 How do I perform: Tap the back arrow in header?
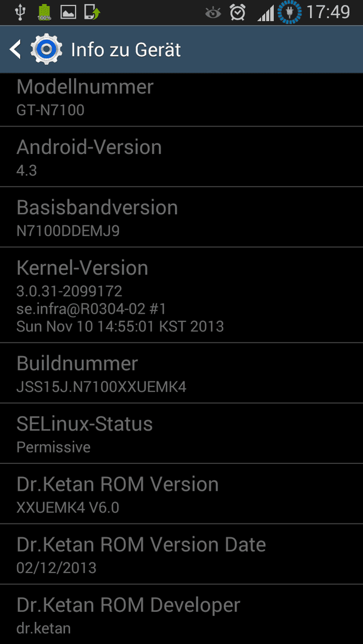tap(15, 49)
